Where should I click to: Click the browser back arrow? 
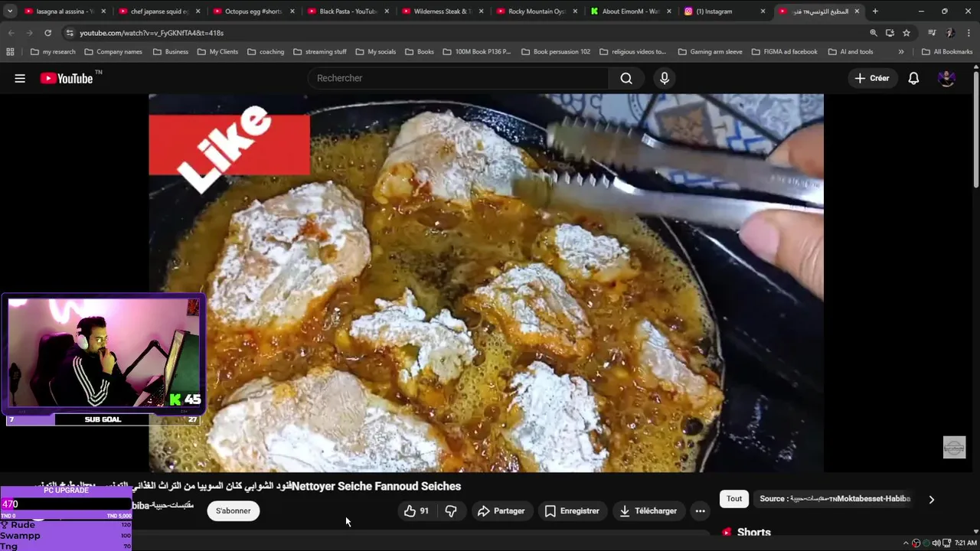coord(11,33)
